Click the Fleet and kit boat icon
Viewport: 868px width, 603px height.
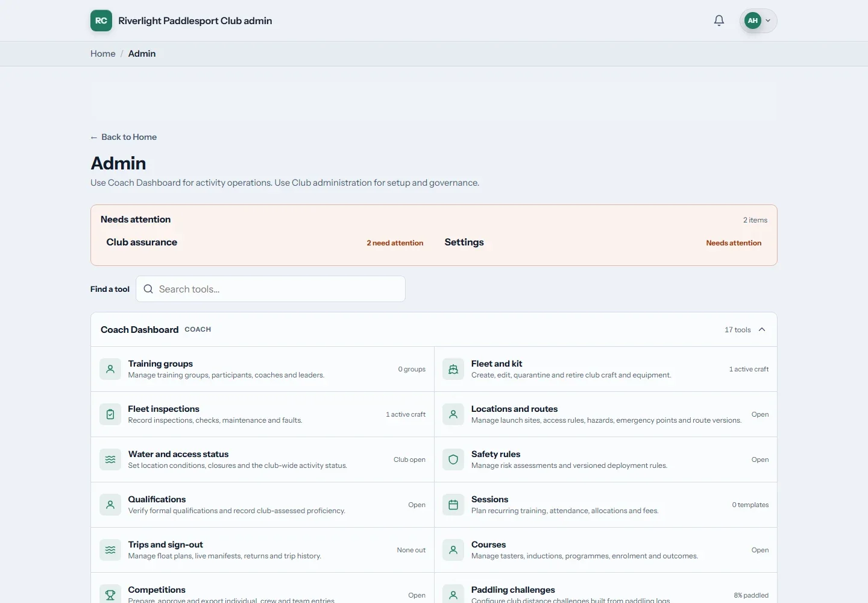point(453,369)
